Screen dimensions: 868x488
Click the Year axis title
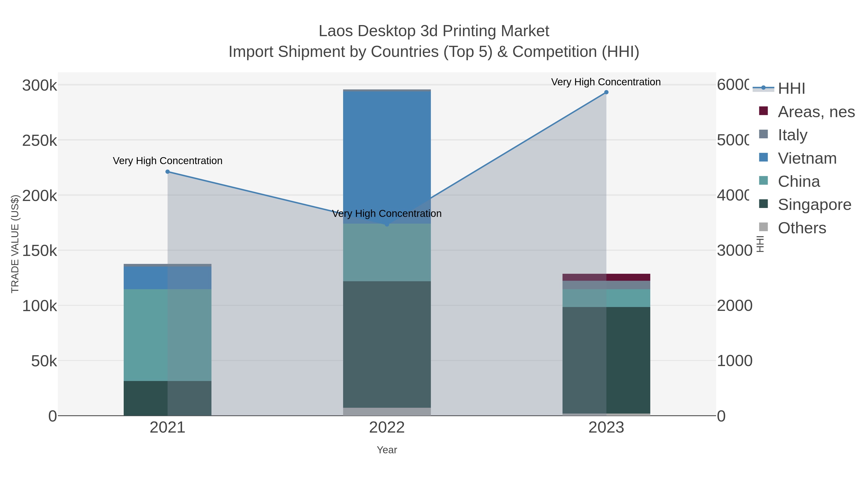387,450
